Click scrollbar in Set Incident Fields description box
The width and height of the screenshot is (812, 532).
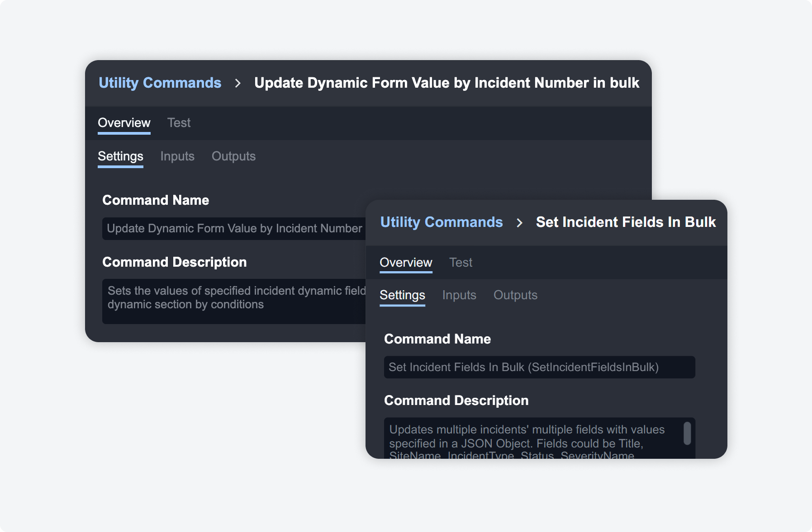click(x=687, y=433)
